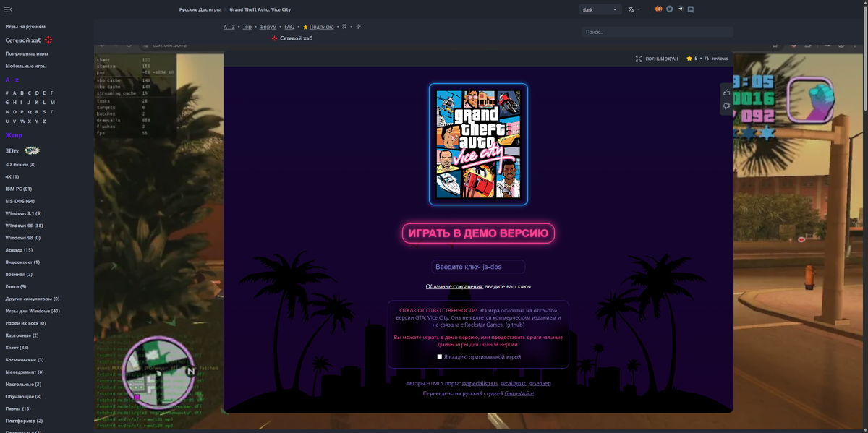
Task: Expand the language selector chevron
Action: pyautogui.click(x=639, y=9)
